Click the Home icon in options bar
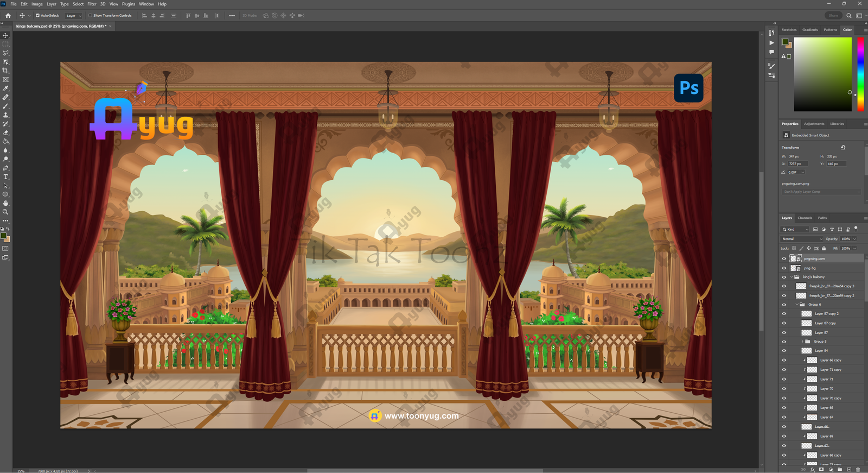Image resolution: width=868 pixels, height=473 pixels. (8, 16)
